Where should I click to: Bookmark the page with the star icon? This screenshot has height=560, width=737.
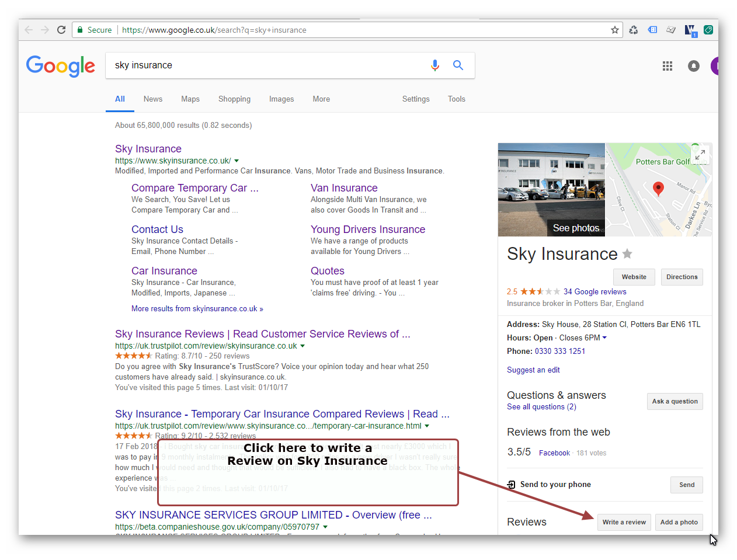[x=615, y=30]
